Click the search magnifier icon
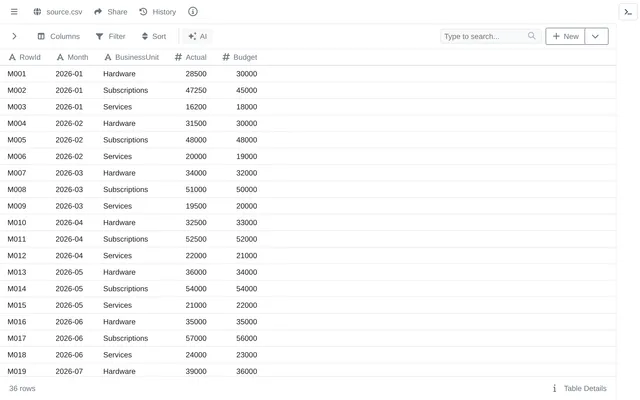Viewport: 640px width, 400px height. (x=531, y=36)
